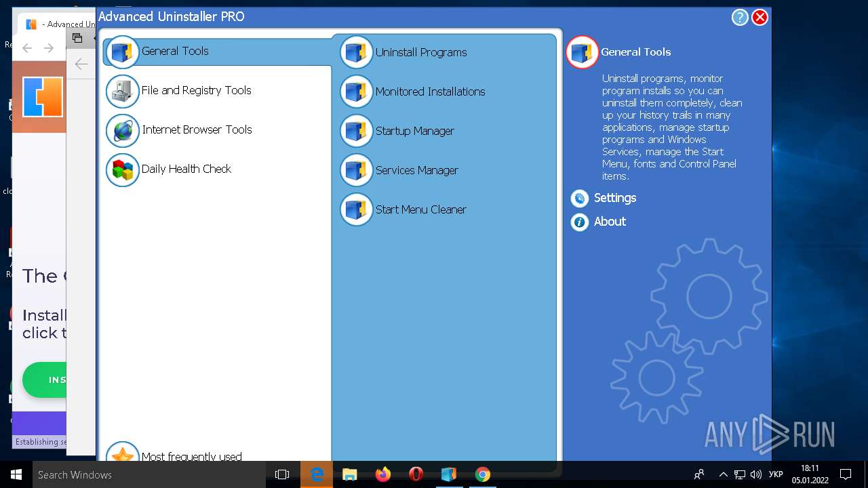The height and width of the screenshot is (488, 868).
Task: Click the taskbar clock showing 18:11
Action: (810, 474)
